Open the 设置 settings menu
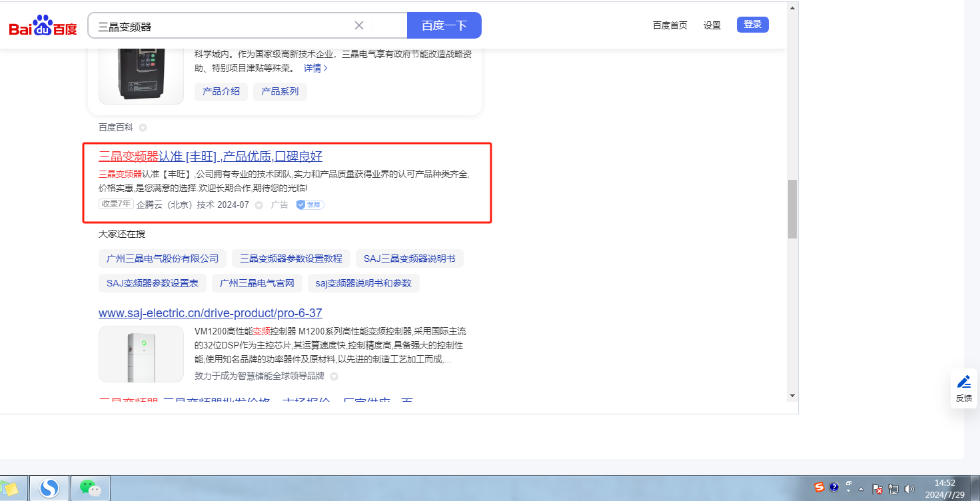Viewport: 980px width, 501px height. 712,25
